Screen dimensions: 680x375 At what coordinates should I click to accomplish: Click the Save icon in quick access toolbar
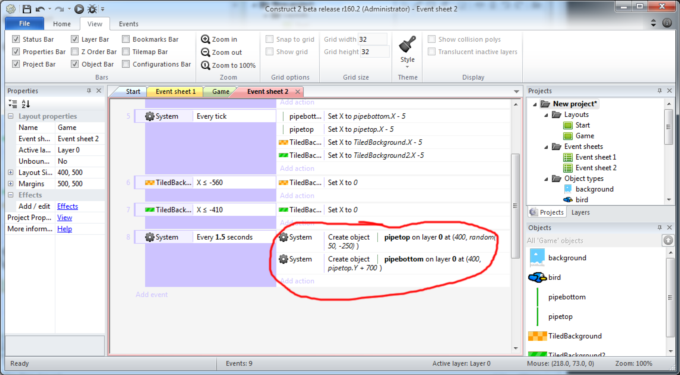pyautogui.click(x=27, y=9)
